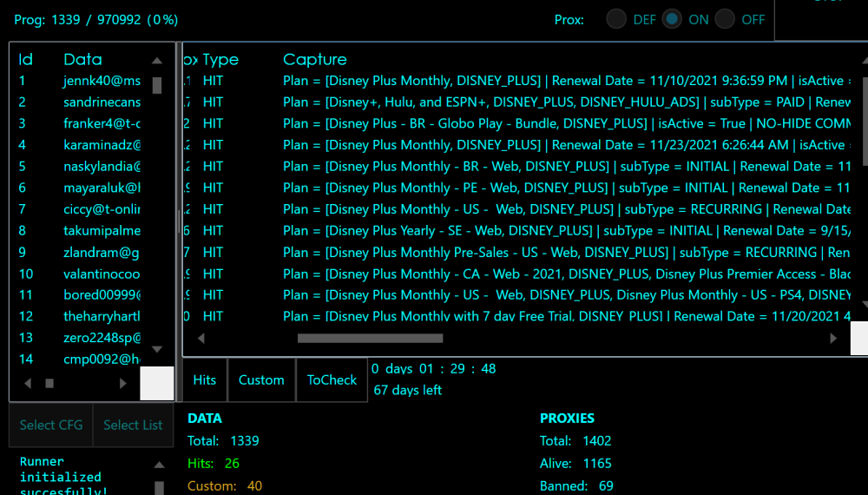Image resolution: width=868 pixels, height=495 pixels.
Task: Click the hits table scroll-right arrow
Action: [833, 339]
